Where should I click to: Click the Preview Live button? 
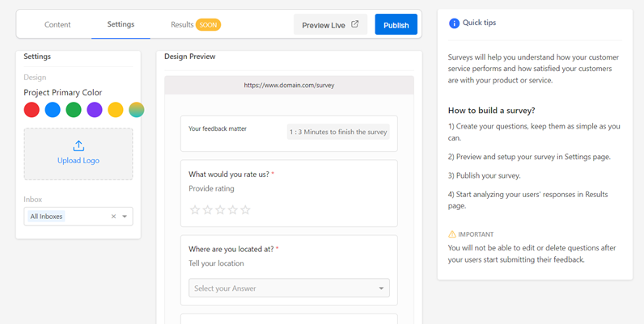[x=330, y=24]
